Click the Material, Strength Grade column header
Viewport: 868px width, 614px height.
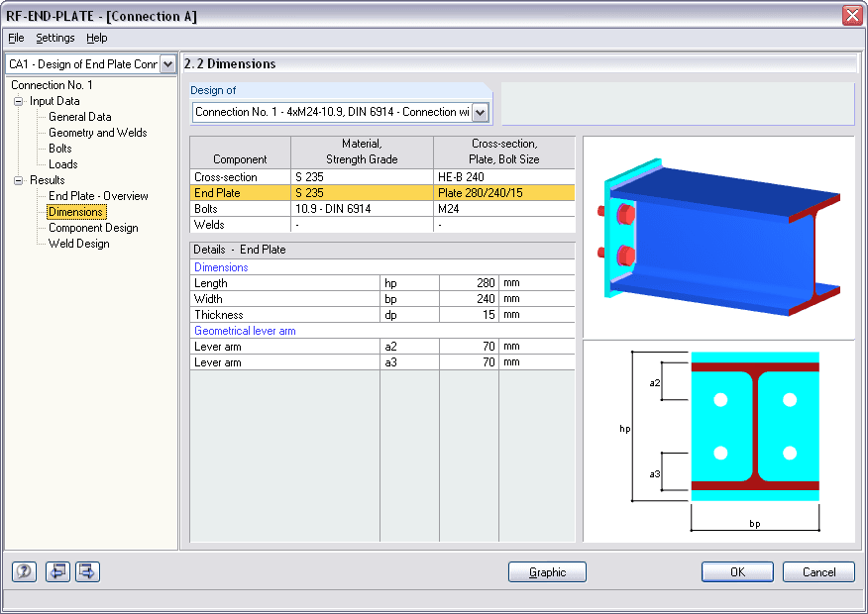click(362, 153)
